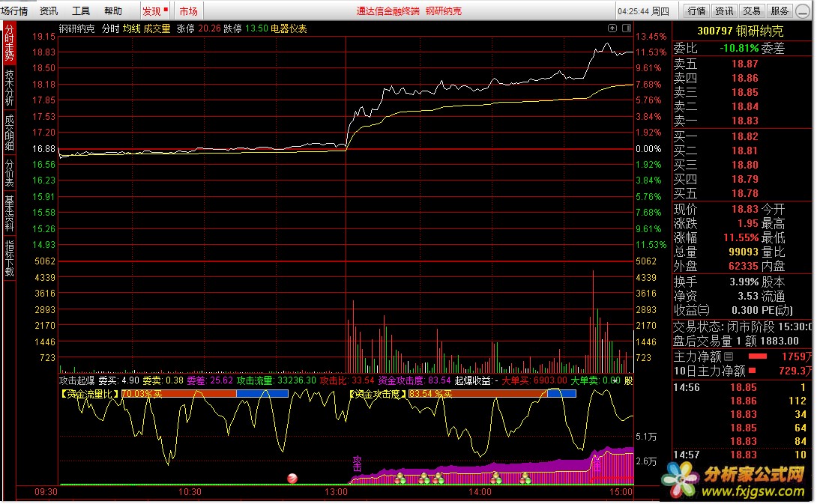Open the 工具 menu

pyautogui.click(x=81, y=11)
